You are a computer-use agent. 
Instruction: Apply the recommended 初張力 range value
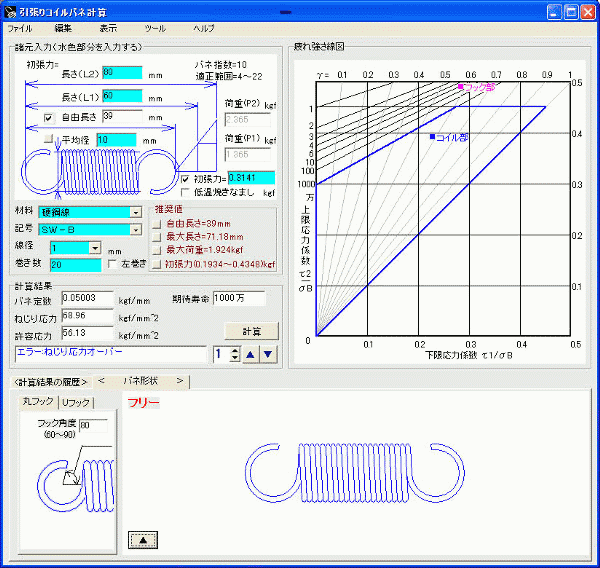(x=156, y=265)
